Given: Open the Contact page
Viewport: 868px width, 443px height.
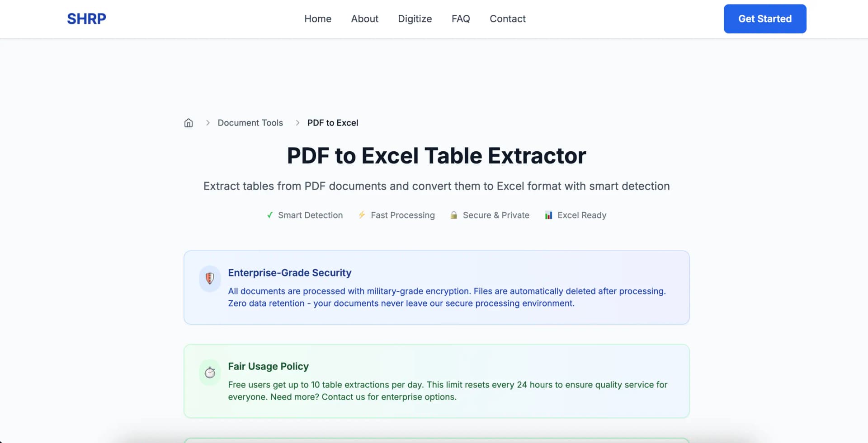Looking at the screenshot, I should (507, 19).
